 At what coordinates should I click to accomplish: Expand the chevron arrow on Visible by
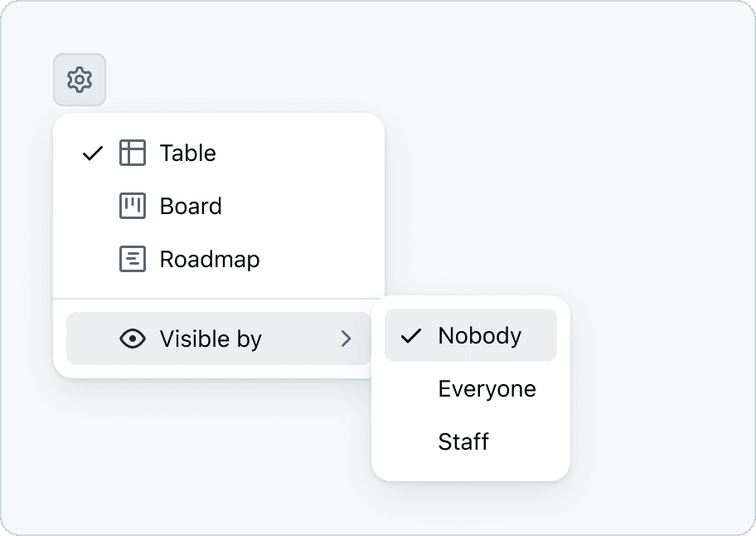click(x=346, y=339)
